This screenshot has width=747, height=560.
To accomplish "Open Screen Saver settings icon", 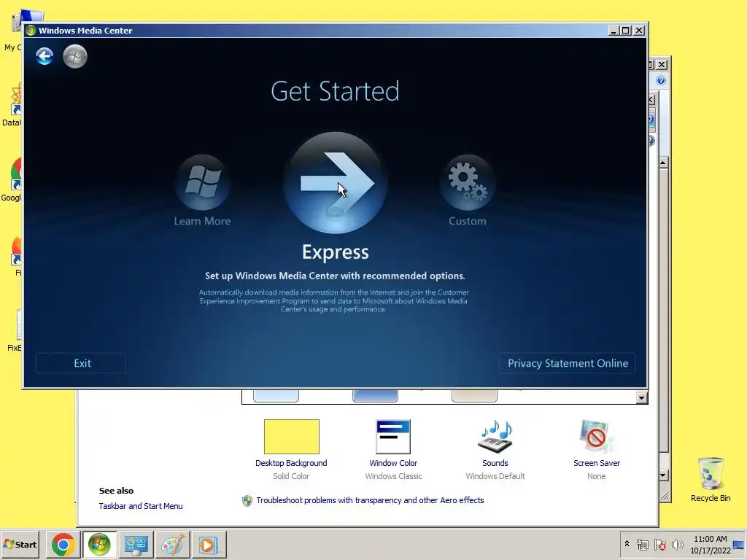I will [597, 436].
